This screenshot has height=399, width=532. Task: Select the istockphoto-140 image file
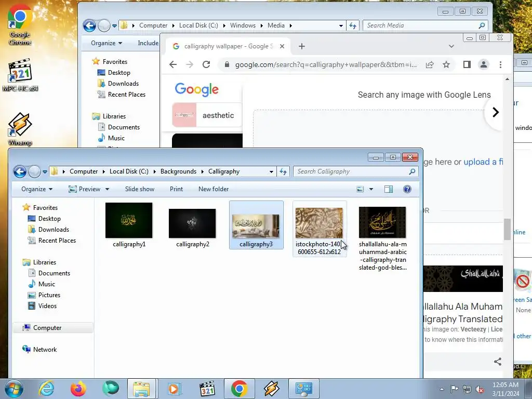tap(320, 229)
